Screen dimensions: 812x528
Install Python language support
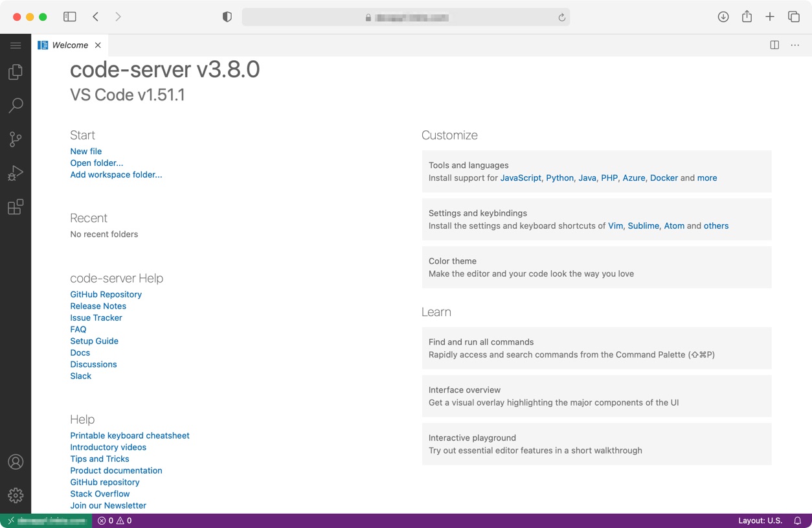[x=559, y=178]
